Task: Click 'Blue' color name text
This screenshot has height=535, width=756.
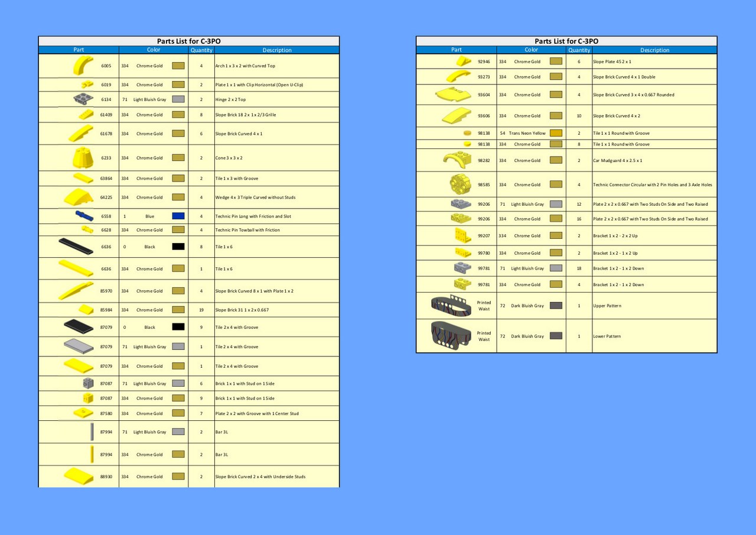Action: pyautogui.click(x=149, y=216)
